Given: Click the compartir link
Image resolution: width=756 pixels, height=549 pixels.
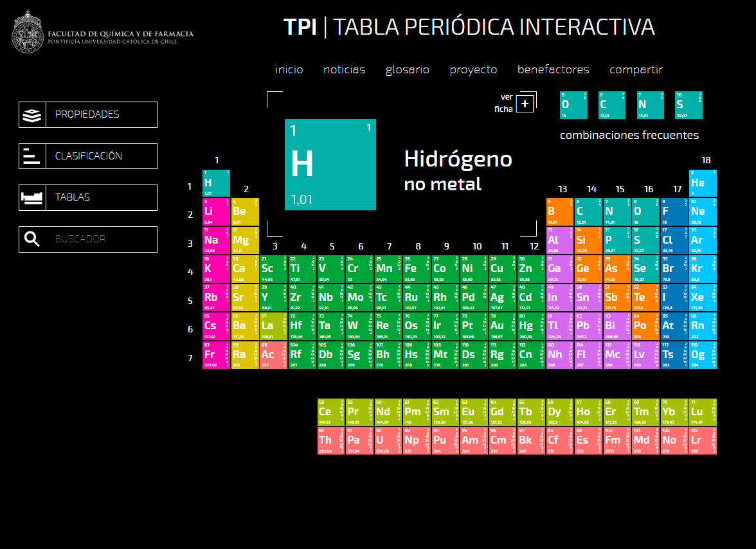Looking at the screenshot, I should tap(636, 69).
